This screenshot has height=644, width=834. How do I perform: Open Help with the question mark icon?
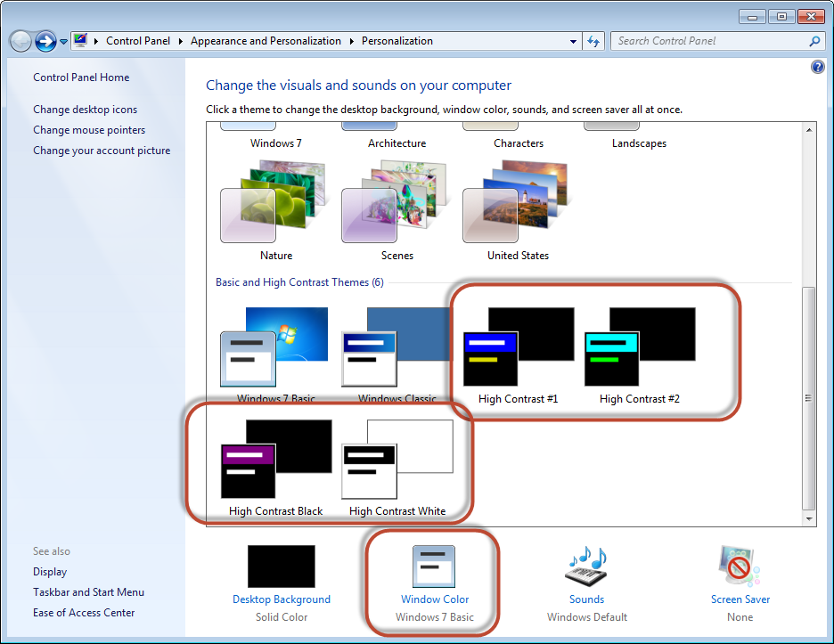click(x=817, y=67)
